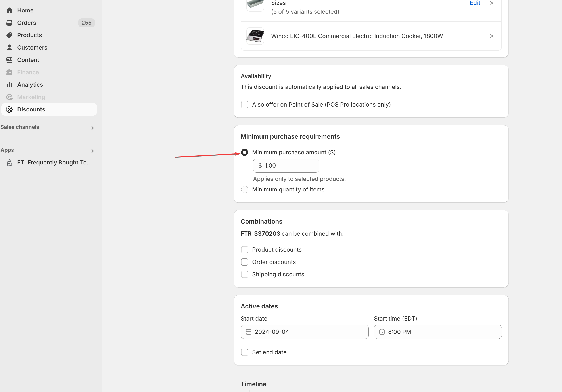Image resolution: width=562 pixels, height=392 pixels.
Task: Click Edit link for Sizes variants
Action: pos(475,3)
